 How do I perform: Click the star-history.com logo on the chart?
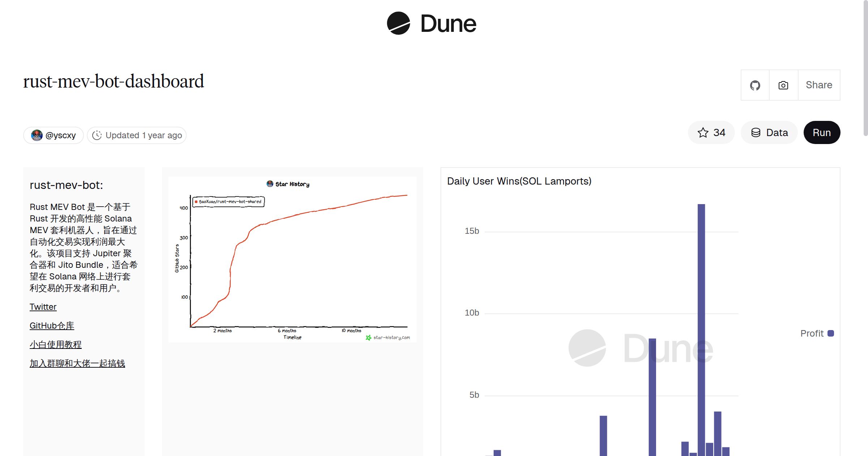pos(388,337)
